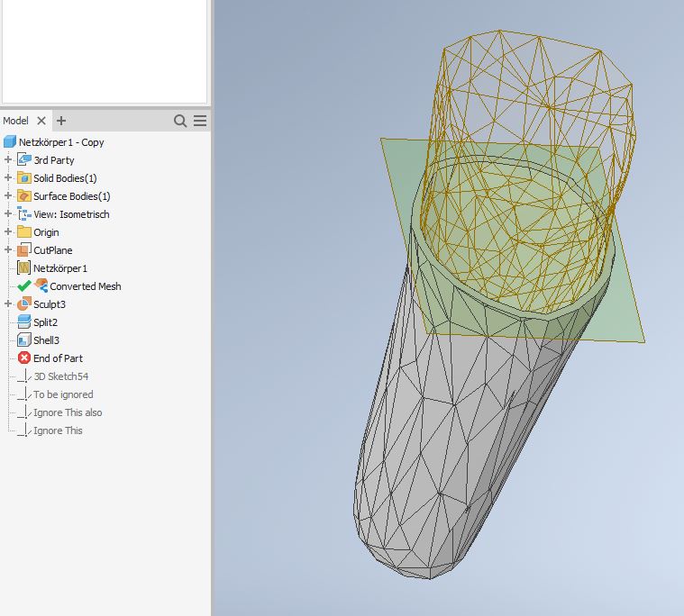Click the green checkmark beside Converted Mesh
The width and height of the screenshot is (684, 616).
pos(24,286)
